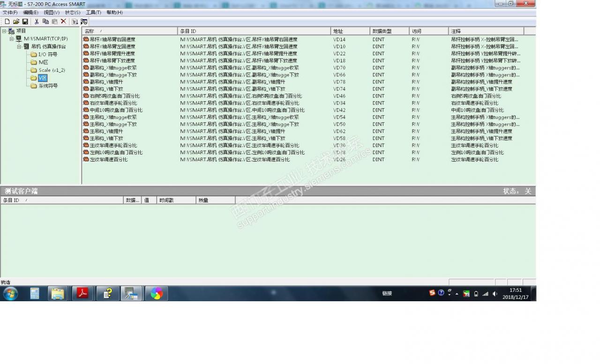Select item 副吊钩_Y轴提升

point(106,82)
